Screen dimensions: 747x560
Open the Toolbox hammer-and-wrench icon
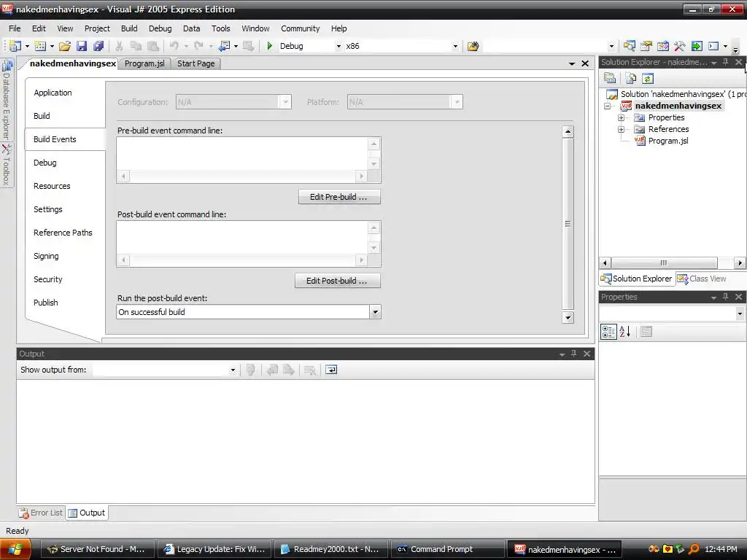point(679,46)
